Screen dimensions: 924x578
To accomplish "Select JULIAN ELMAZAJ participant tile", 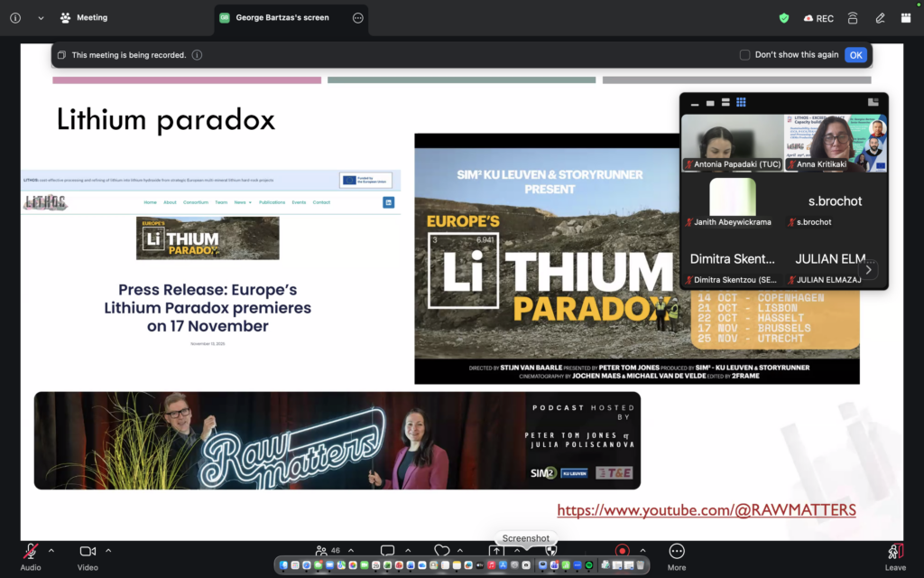I will [836, 258].
